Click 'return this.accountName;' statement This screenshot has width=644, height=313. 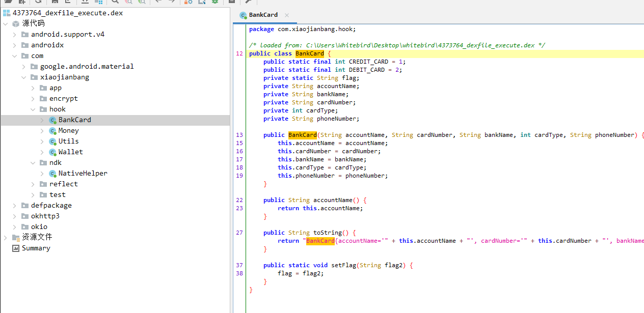coord(320,208)
